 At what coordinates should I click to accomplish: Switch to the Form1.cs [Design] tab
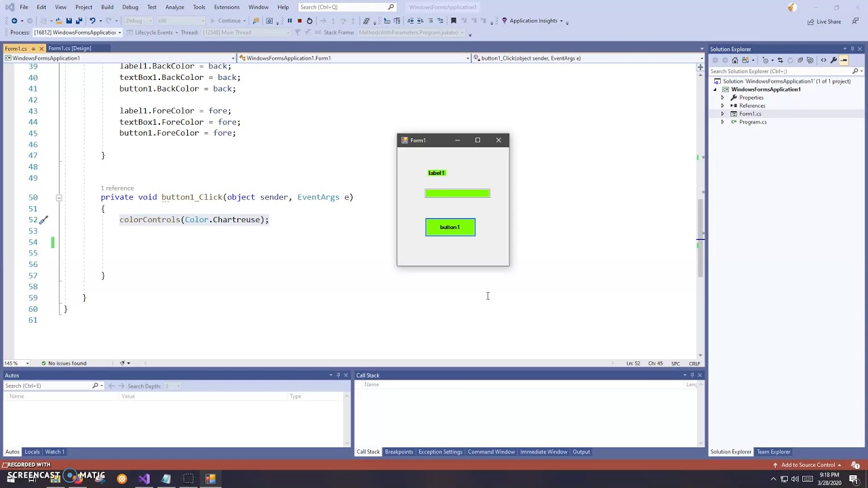pyautogui.click(x=69, y=48)
